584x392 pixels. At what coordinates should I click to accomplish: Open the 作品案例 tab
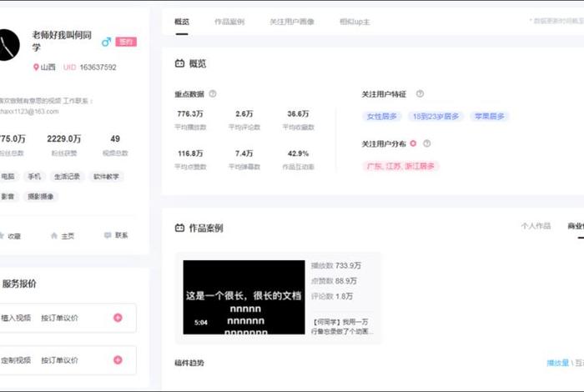coord(229,22)
